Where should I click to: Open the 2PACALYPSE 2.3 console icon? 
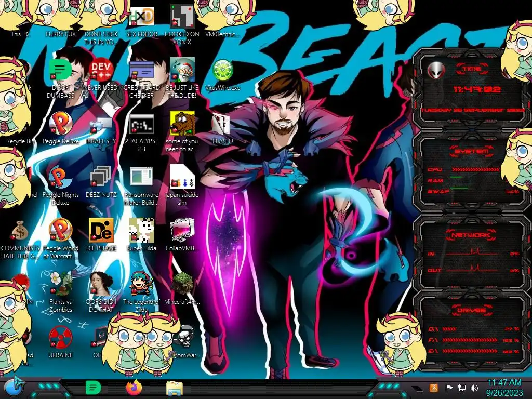tap(142, 124)
